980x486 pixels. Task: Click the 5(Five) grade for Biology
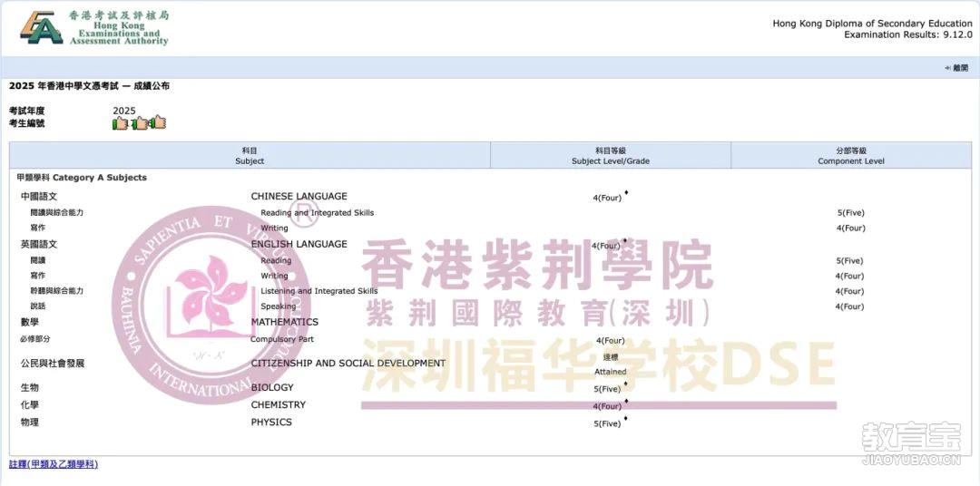(607, 389)
